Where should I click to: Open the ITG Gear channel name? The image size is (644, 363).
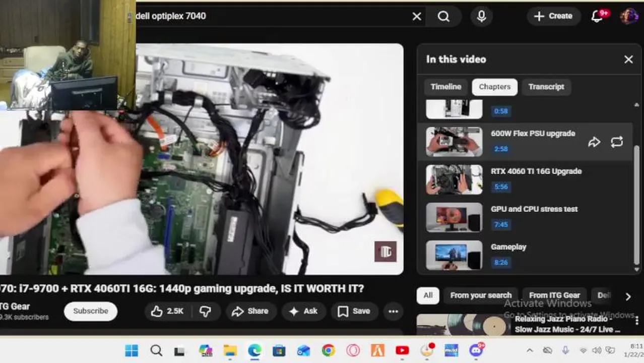pyautogui.click(x=15, y=306)
